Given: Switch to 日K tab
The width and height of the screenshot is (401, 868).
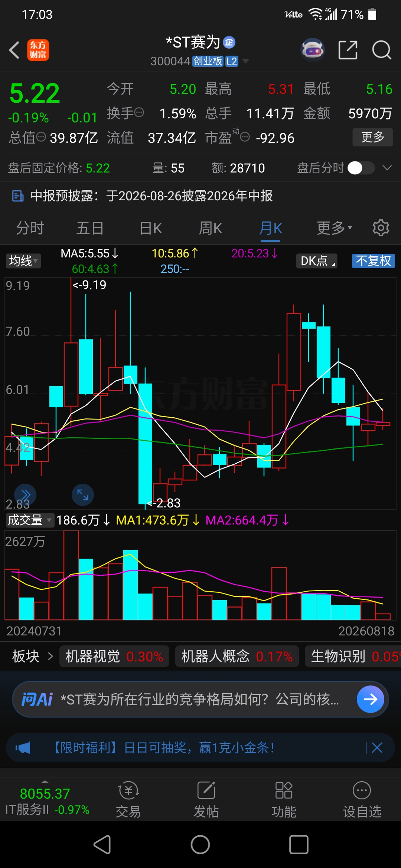Looking at the screenshot, I should 151,228.
